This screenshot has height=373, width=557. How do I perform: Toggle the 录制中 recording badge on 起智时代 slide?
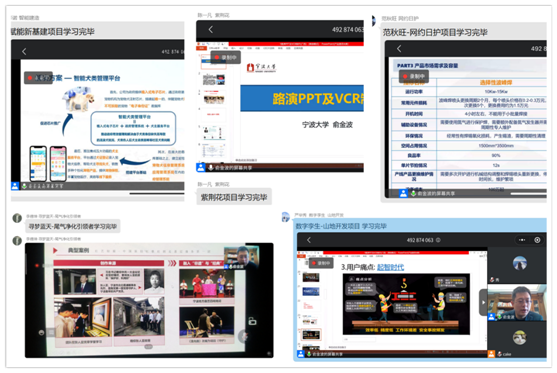321,263
